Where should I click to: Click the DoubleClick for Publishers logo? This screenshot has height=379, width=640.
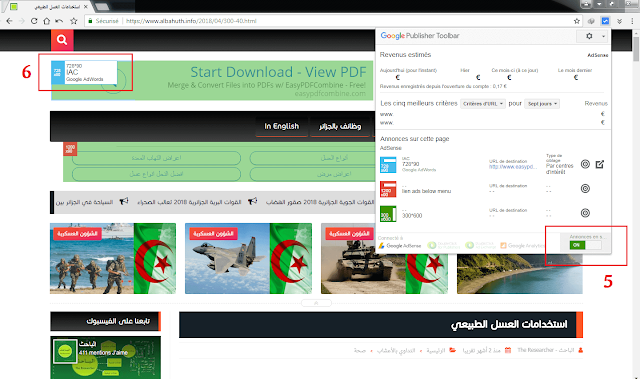[444, 245]
